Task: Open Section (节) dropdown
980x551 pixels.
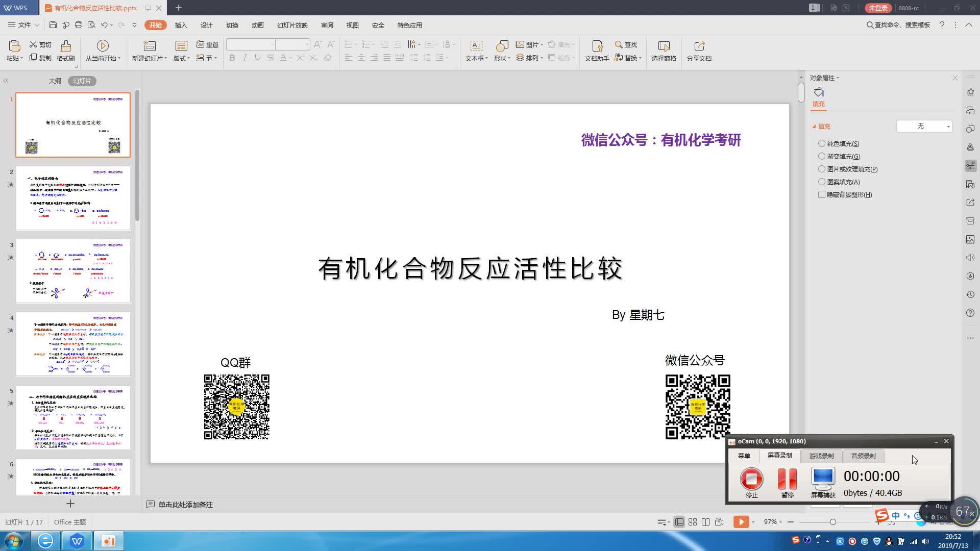Action: click(207, 58)
